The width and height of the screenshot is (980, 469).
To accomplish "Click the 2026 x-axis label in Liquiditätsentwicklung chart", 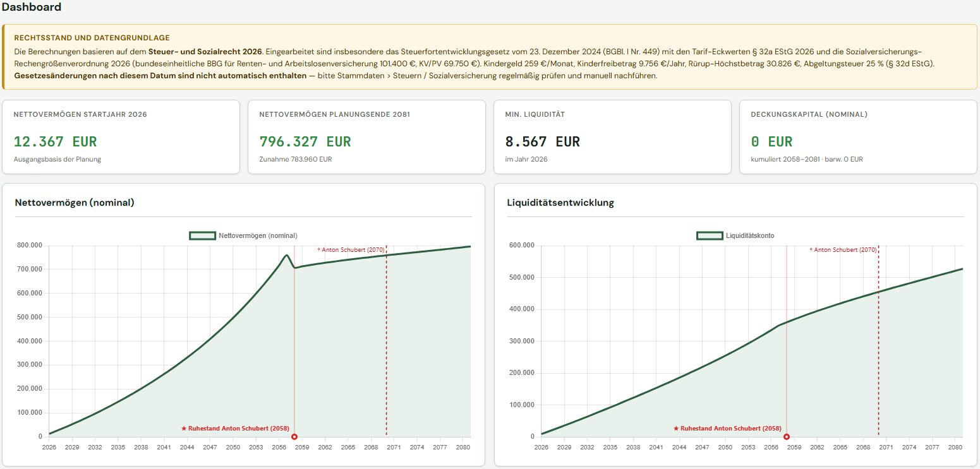I will point(541,447).
